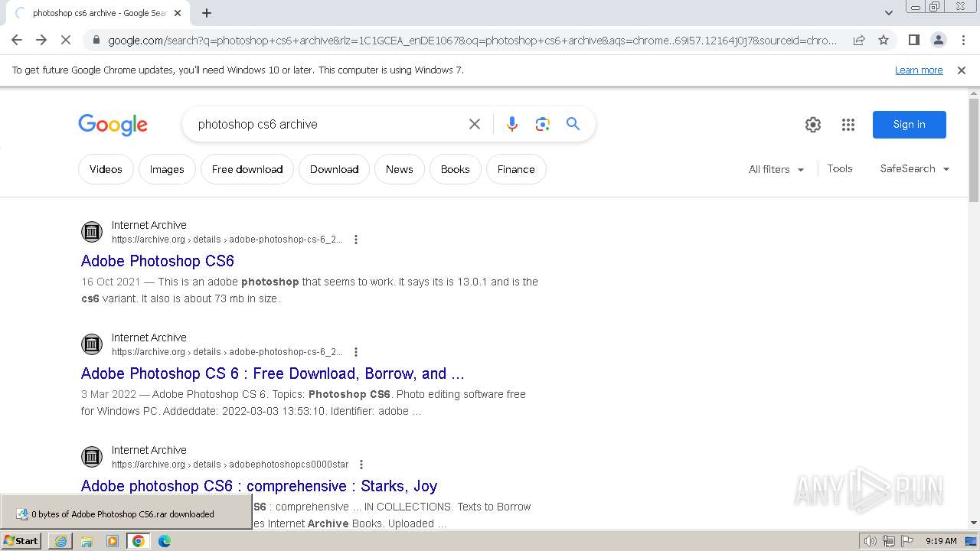Open the Chrome three-dot menu
Screen dimensions: 980x551
click(x=963, y=40)
